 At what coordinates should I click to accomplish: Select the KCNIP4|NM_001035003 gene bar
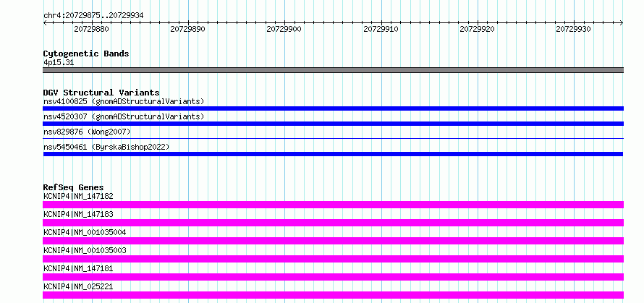333,259
